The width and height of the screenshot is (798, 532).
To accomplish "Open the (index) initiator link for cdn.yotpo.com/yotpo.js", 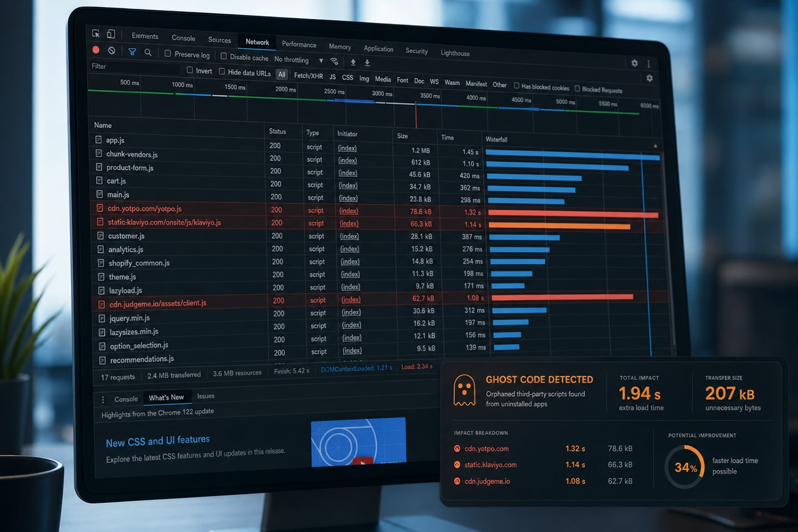I will [349, 211].
